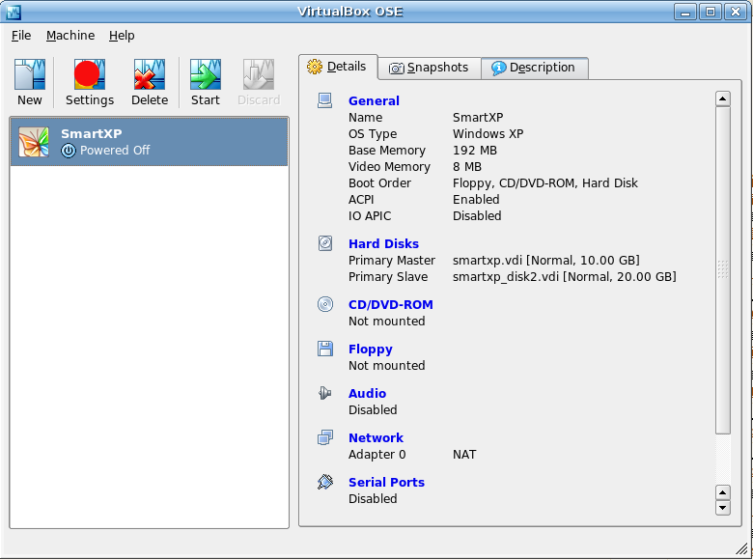Open the Hard Disks settings link
The height and width of the screenshot is (560, 753).
pyautogui.click(x=383, y=243)
